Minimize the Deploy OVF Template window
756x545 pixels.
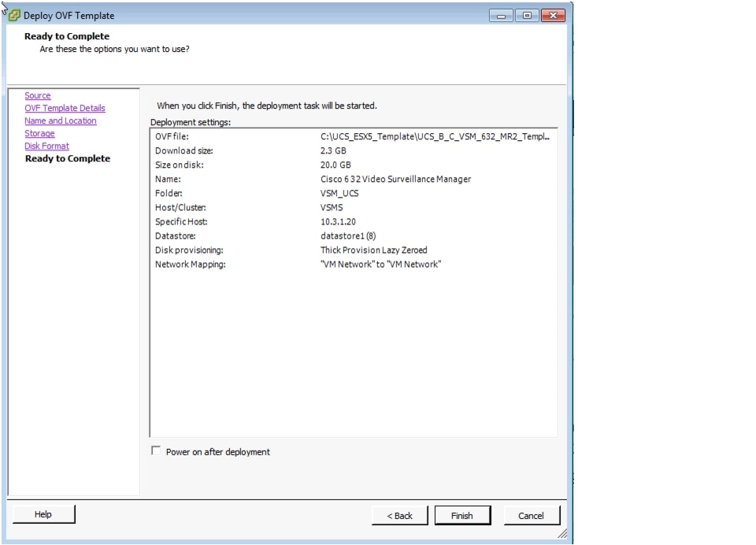coord(500,15)
